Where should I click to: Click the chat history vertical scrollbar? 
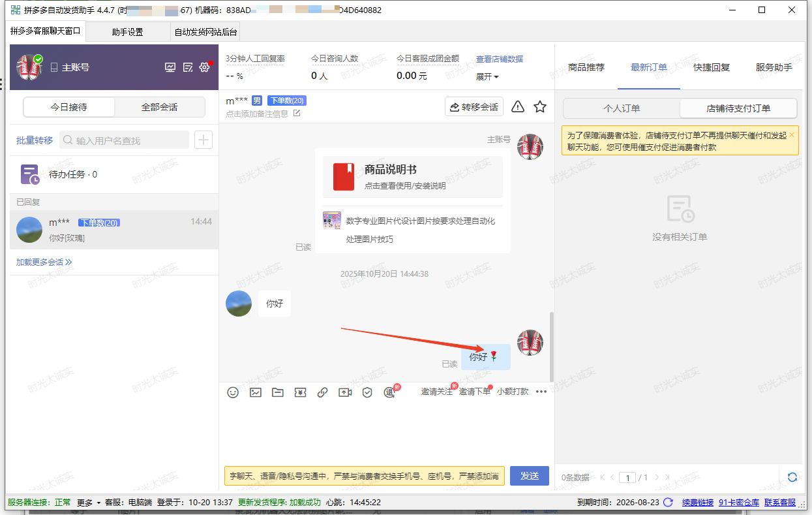coord(552,346)
